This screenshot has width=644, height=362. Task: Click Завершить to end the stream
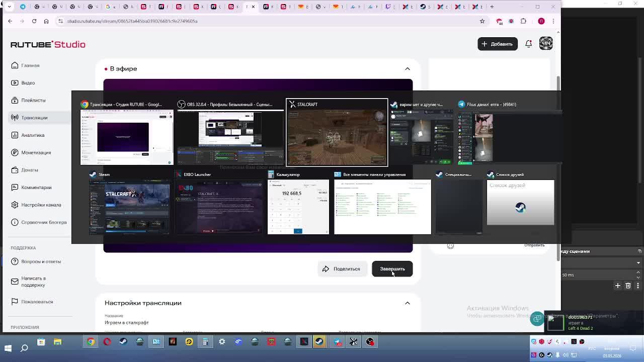coord(392,269)
